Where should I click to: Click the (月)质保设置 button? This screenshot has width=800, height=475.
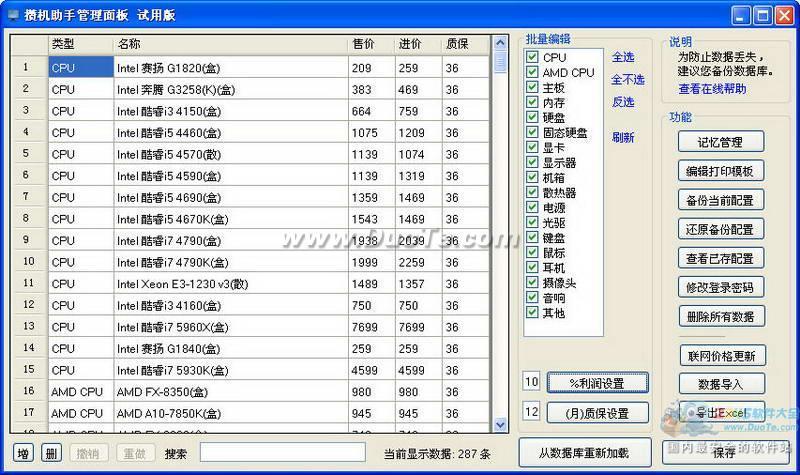tap(598, 413)
